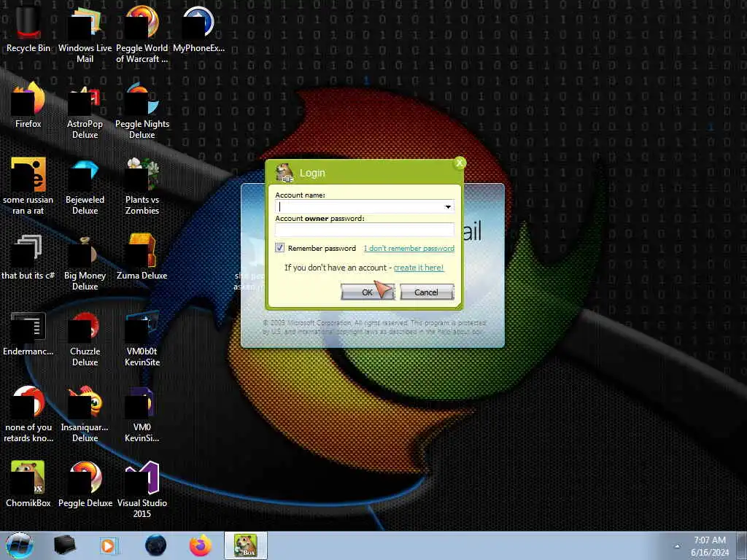Select AstroPop Deluxe desktop icon
The width and height of the screenshot is (747, 560).
point(85,111)
